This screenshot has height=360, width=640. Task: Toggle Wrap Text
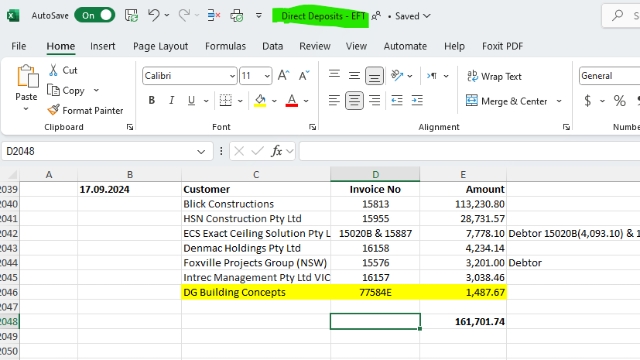click(x=494, y=76)
